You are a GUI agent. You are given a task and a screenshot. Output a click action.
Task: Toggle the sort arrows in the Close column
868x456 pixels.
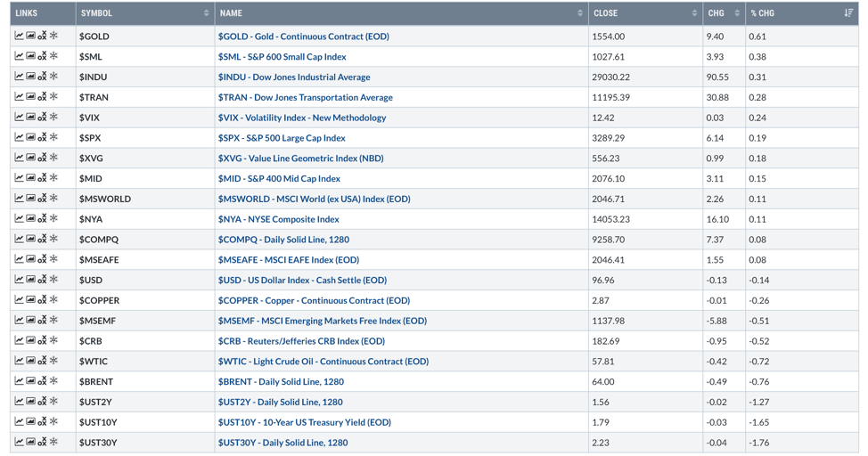click(x=694, y=13)
